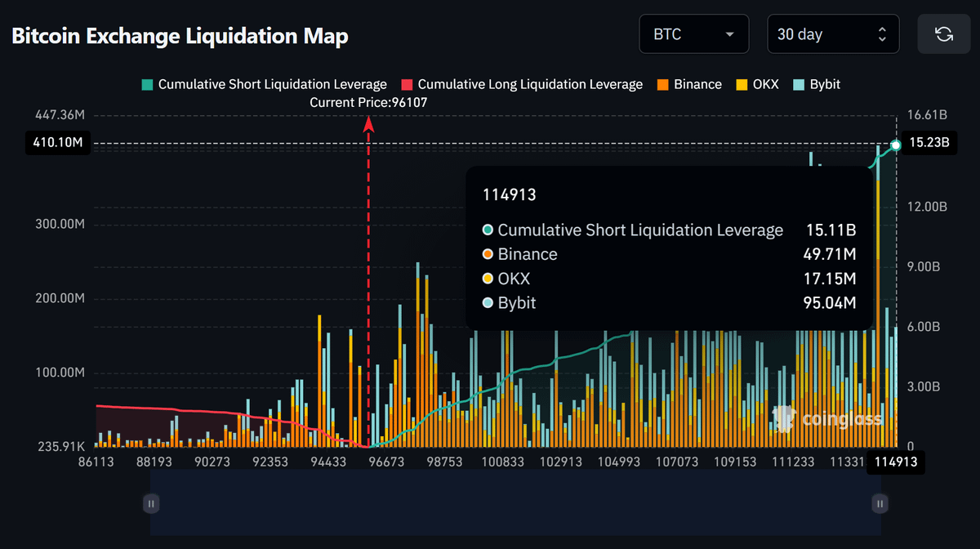Click the red square icon before Cumulative Long legend
This screenshot has height=549, width=980.
click(406, 84)
